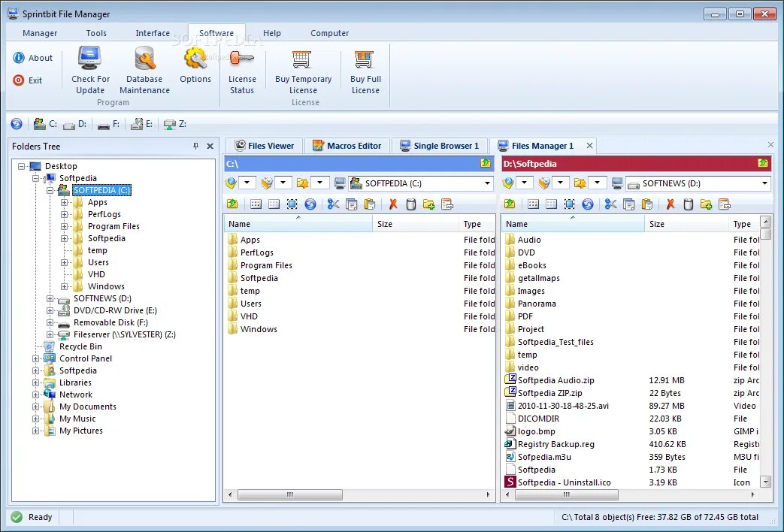The width and height of the screenshot is (784, 532).
Task: Jump to Z: network drive in drive bar
Action: [175, 123]
